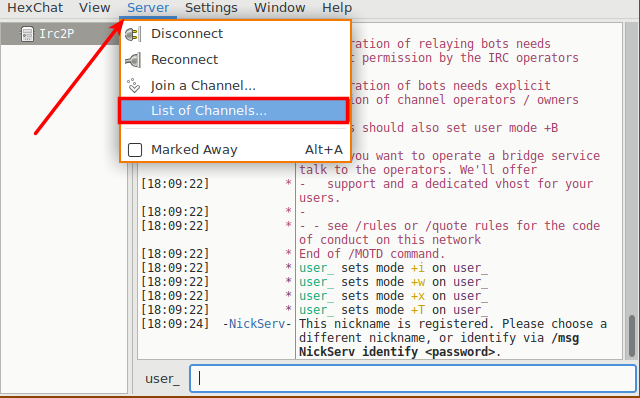
Task: Click 'of conduct on this network' line
Action: coord(390,240)
